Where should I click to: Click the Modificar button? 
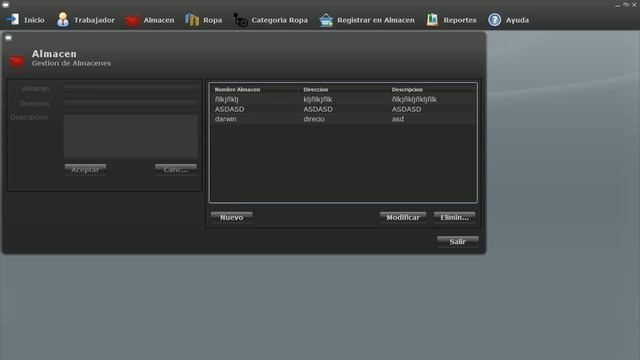click(403, 217)
